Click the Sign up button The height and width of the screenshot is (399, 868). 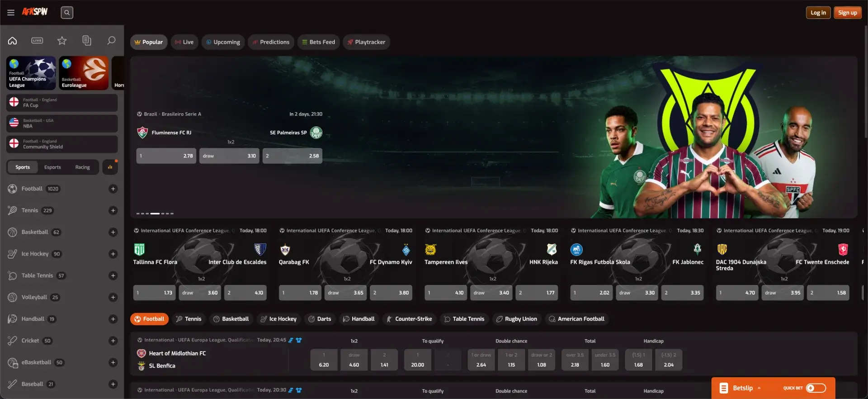[847, 13]
